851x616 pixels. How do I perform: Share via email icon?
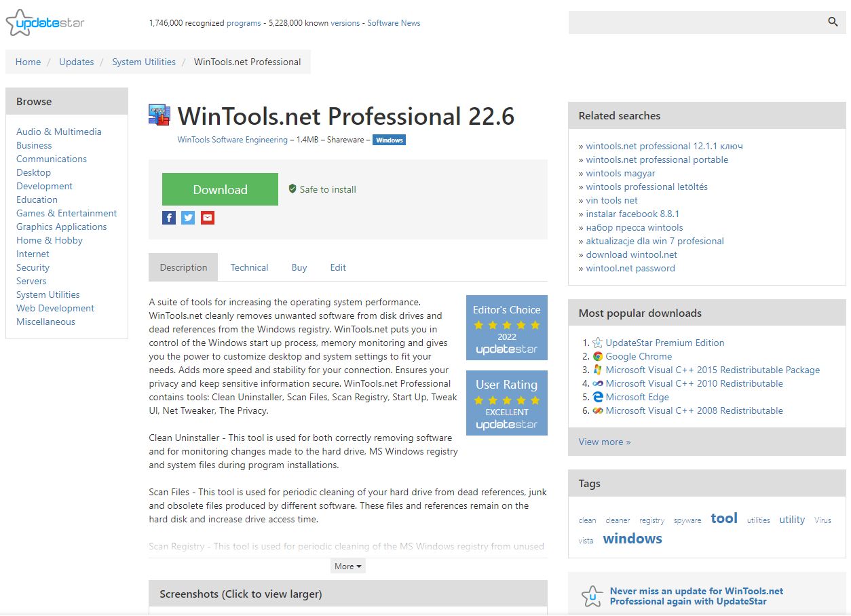coord(208,218)
